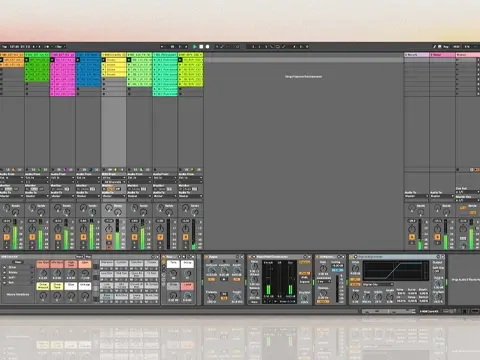
Task: Launch the first clip in the lime track
Action: click(180, 60)
